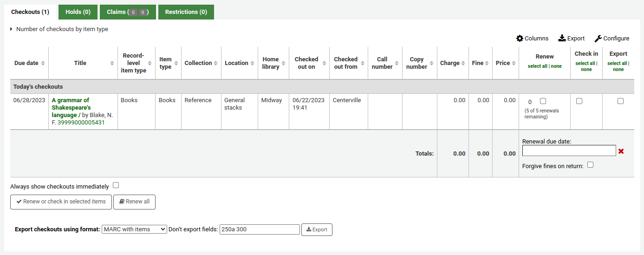This screenshot has height=255, width=644.
Task: Enable Forgive fines on return
Action: pyautogui.click(x=590, y=165)
